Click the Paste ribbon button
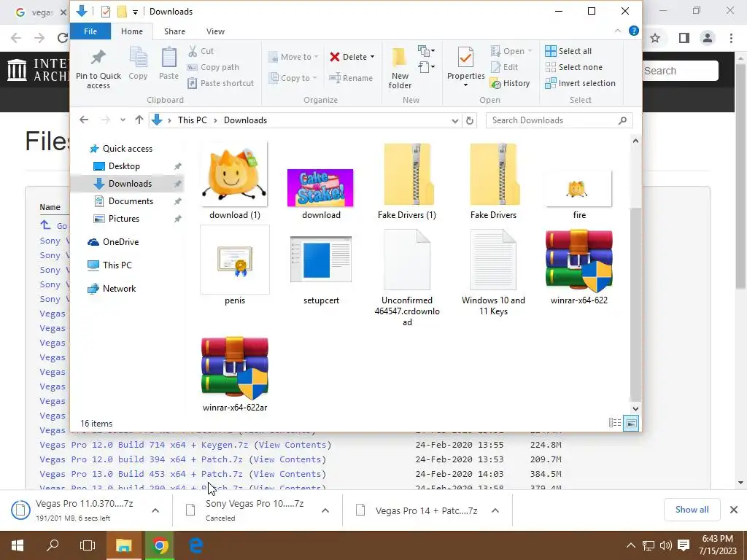 click(x=169, y=63)
